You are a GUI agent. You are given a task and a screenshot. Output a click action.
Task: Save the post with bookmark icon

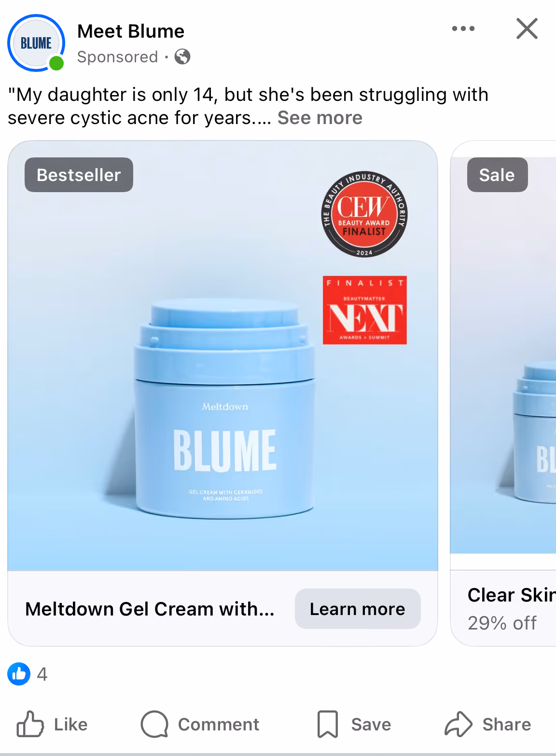pos(354,724)
